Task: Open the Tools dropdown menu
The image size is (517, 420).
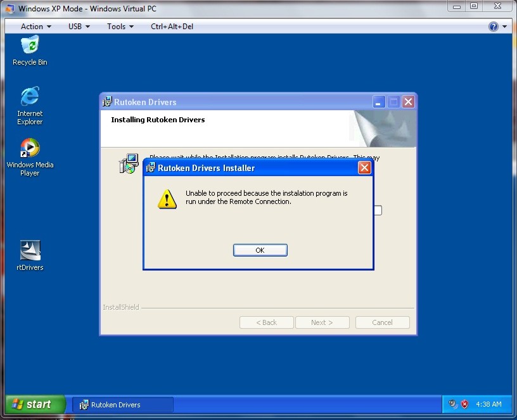Action: click(x=120, y=27)
